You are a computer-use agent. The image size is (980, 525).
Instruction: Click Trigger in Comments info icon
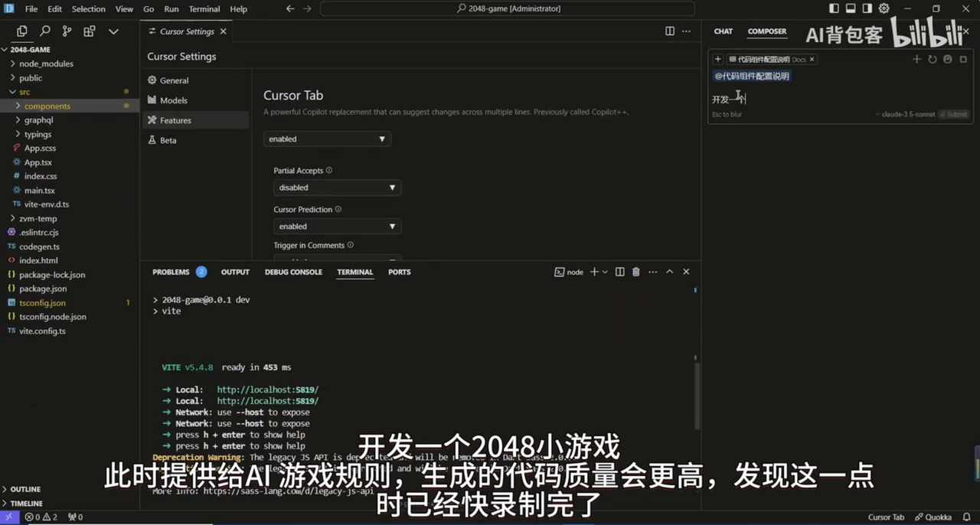(x=351, y=245)
